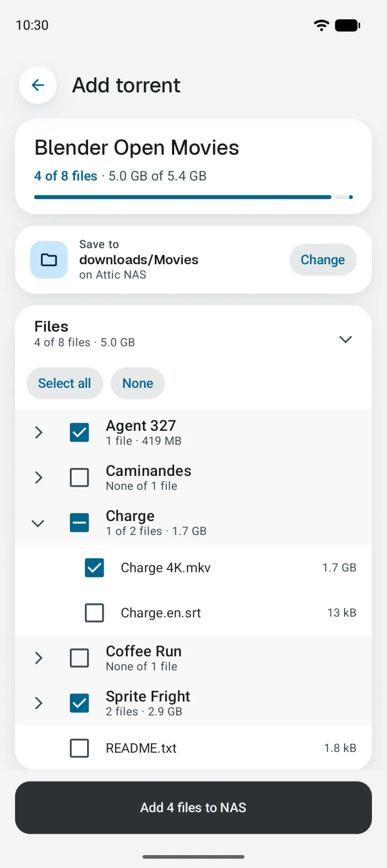This screenshot has width=387, height=868.
Task: Expand the Agent 327 folder chevron
Action: point(38,432)
